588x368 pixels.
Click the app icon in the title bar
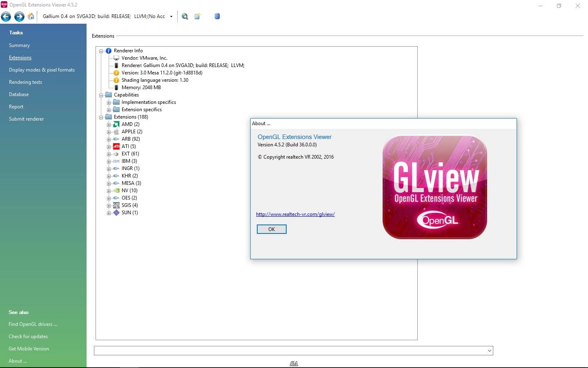4,4
